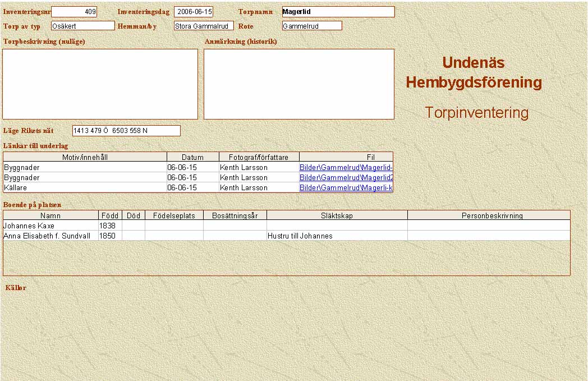
Task: Open the first Byggnader Magerlid file link
Action: point(346,167)
